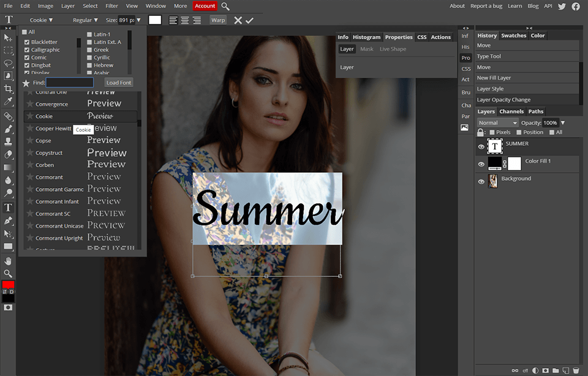Select the Move tool
The height and width of the screenshot is (376, 588).
click(9, 38)
